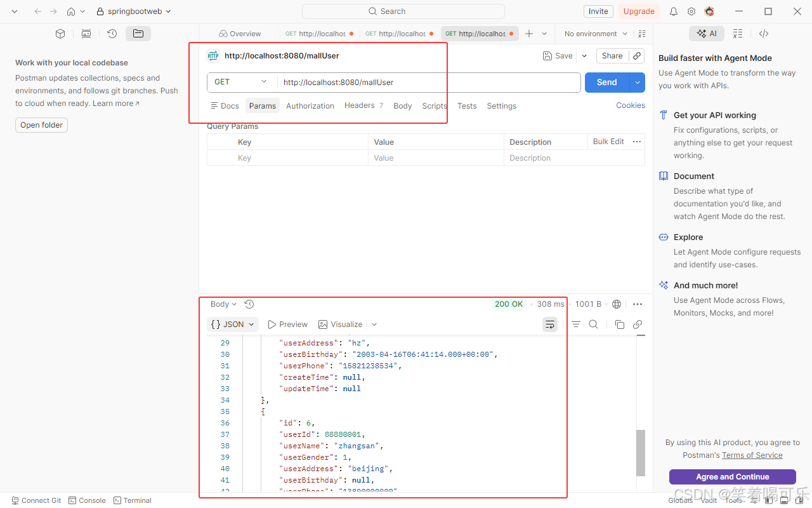Copy response link icon
This screenshot has width=812, height=508.
(x=638, y=324)
